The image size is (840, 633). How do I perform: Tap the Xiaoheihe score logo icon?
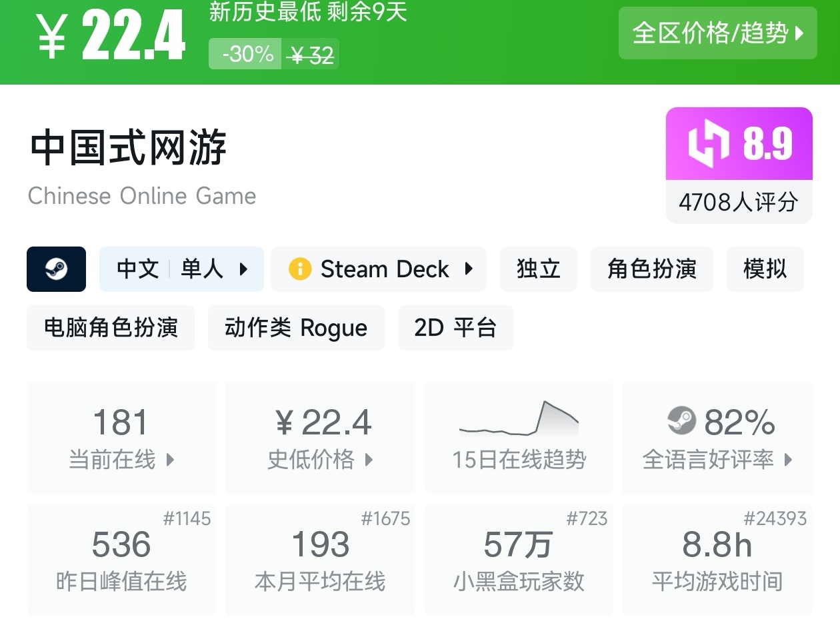(x=709, y=144)
